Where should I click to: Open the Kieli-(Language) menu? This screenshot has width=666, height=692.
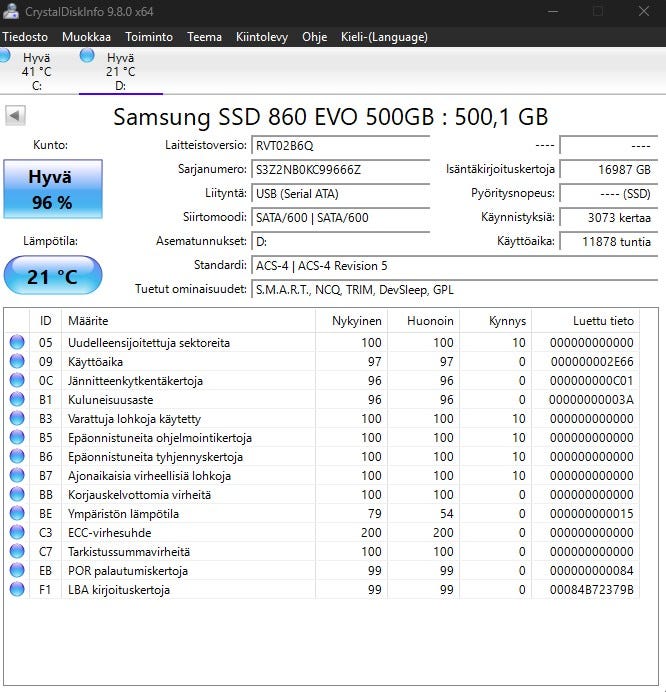[x=383, y=37]
